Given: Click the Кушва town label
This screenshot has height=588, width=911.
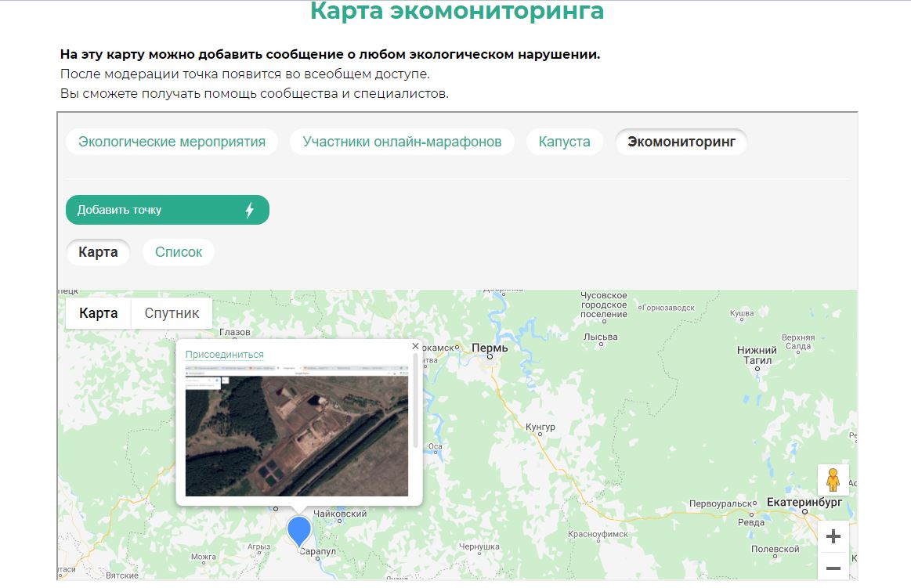Looking at the screenshot, I should [742, 313].
